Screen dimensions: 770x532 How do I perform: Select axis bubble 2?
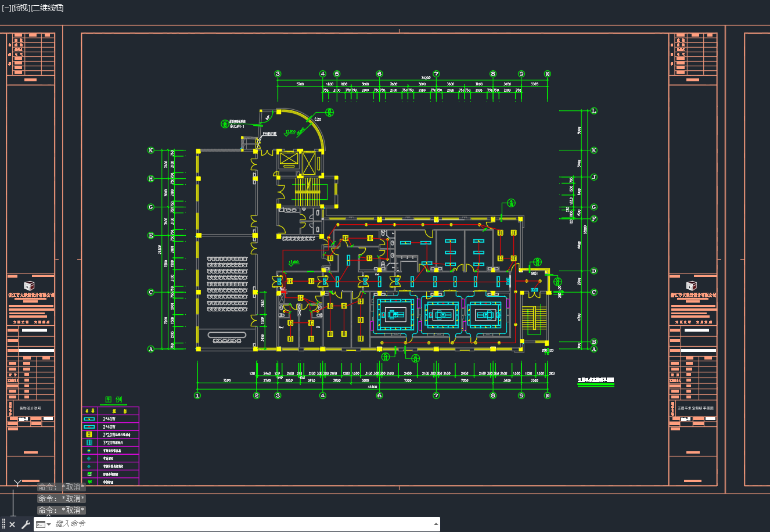point(257,396)
